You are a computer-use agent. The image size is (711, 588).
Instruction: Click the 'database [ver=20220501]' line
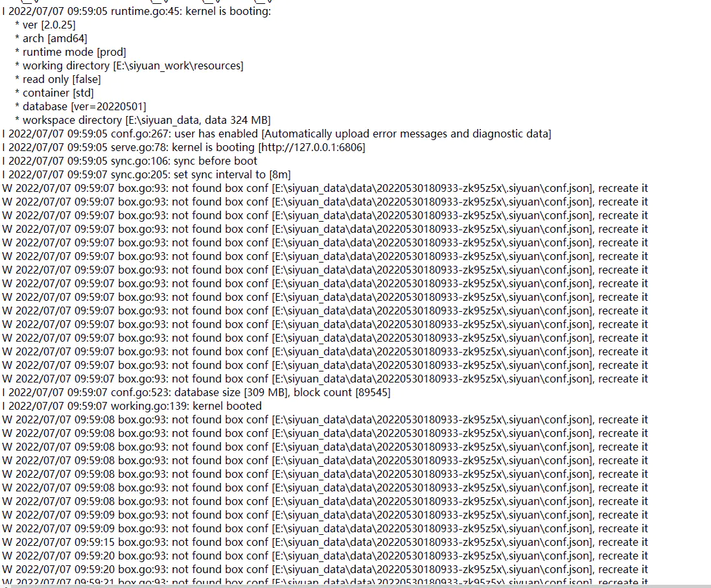coord(81,106)
